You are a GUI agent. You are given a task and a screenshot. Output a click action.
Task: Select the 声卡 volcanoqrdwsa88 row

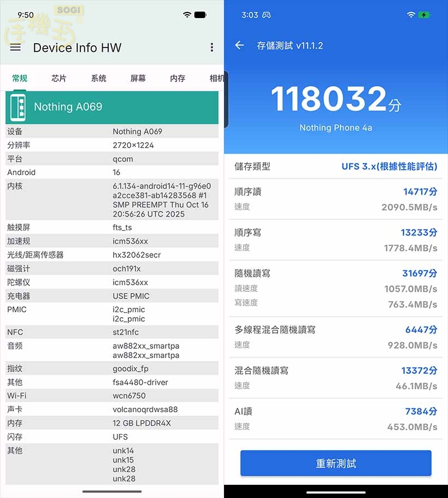[x=112, y=409]
